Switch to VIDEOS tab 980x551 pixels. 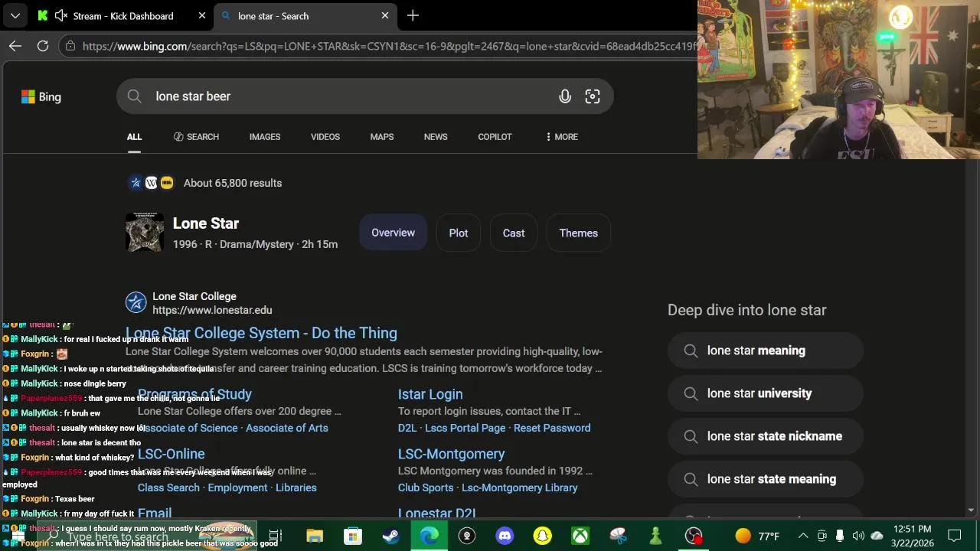click(x=325, y=137)
